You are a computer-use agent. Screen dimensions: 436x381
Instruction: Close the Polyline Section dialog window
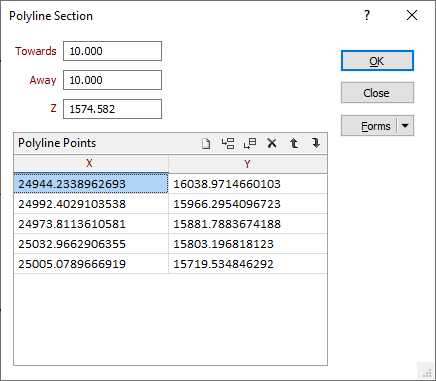click(x=412, y=15)
